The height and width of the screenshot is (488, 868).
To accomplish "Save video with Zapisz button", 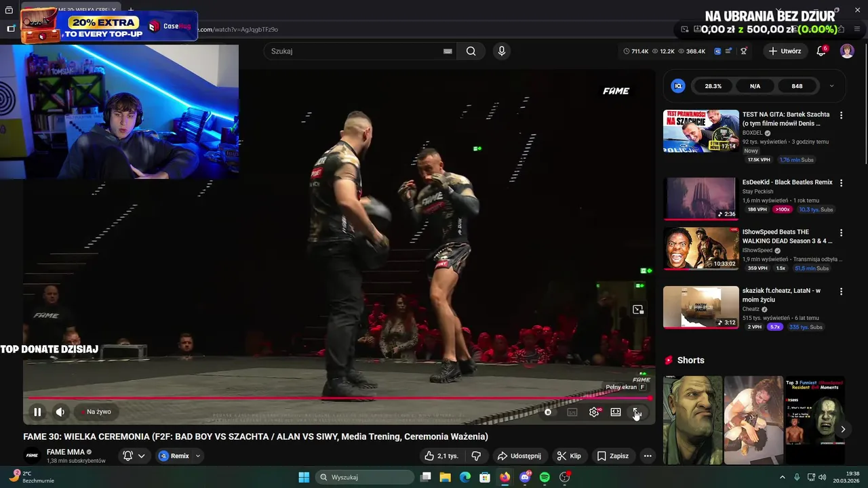I will click(x=613, y=456).
